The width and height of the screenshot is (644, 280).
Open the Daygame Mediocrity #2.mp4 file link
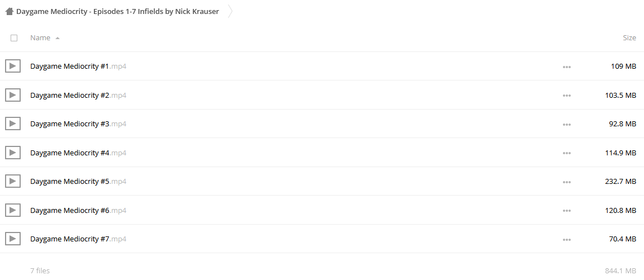pyautogui.click(x=78, y=95)
